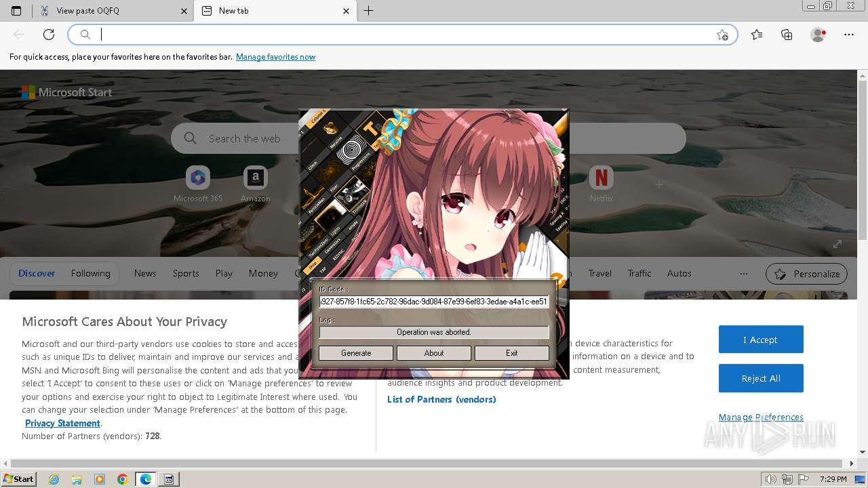This screenshot has width=868, height=488.
Task: Open the Netflix quick link
Action: (x=601, y=184)
